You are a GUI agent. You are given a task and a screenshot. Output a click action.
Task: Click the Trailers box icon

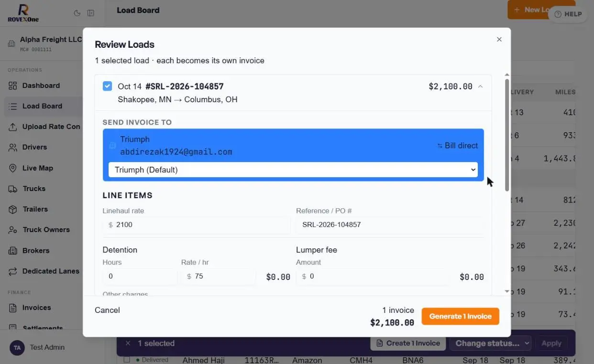click(13, 209)
